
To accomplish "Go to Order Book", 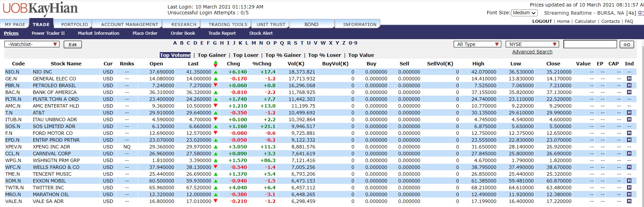I will click(183, 33).
